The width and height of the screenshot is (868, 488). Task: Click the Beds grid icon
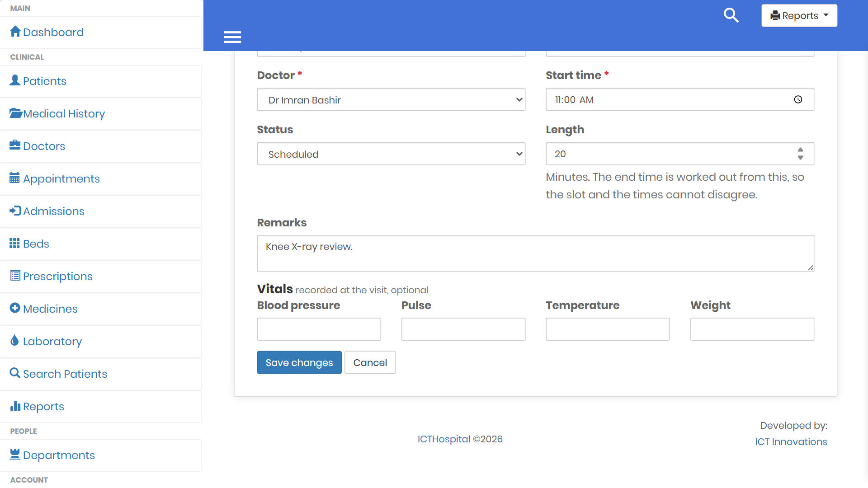click(x=14, y=243)
